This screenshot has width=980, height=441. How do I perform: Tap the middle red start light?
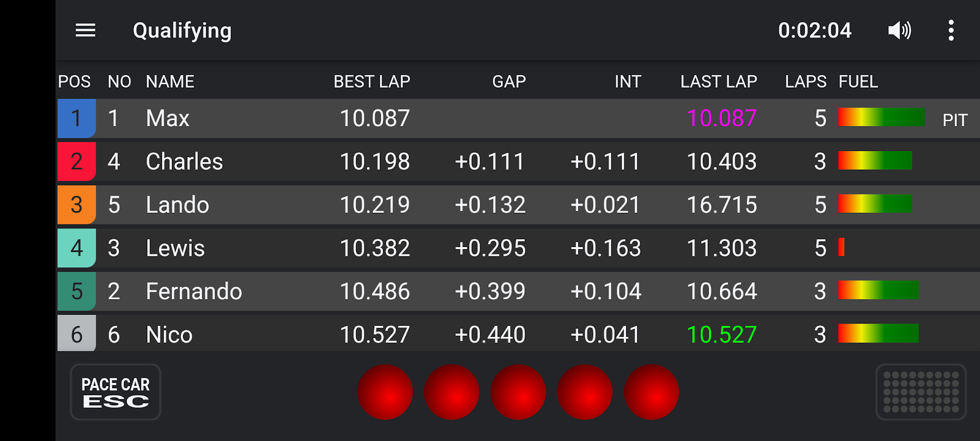click(x=518, y=392)
